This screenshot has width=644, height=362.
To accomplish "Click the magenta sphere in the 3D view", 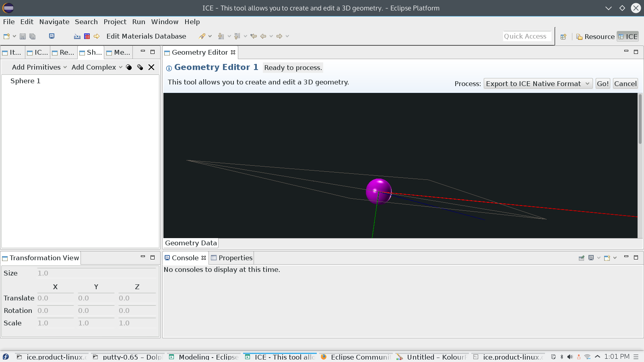I will (x=378, y=191).
